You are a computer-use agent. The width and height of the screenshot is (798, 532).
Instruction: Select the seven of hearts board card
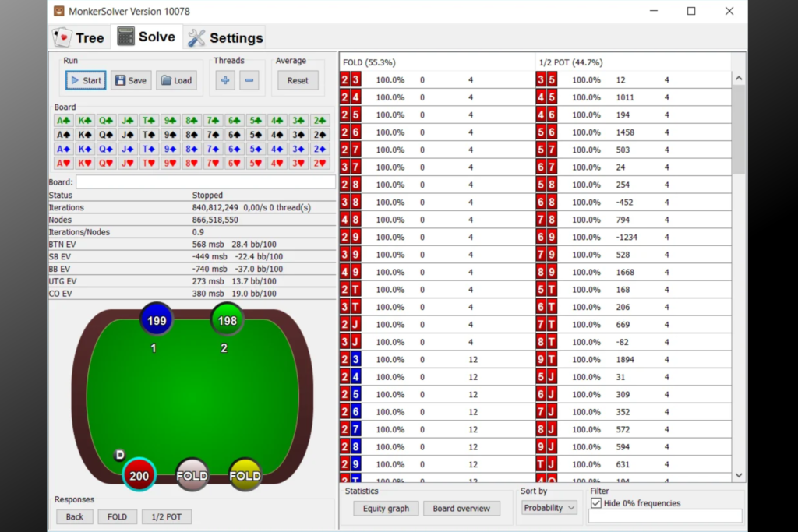(x=213, y=164)
